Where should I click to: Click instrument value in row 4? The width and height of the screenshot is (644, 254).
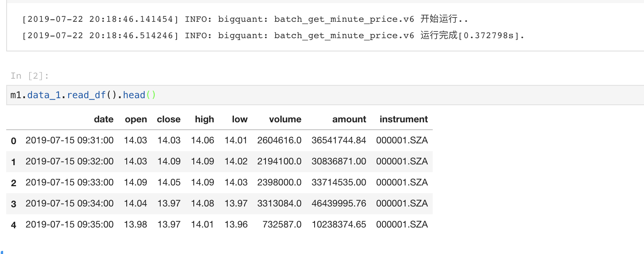point(402,224)
